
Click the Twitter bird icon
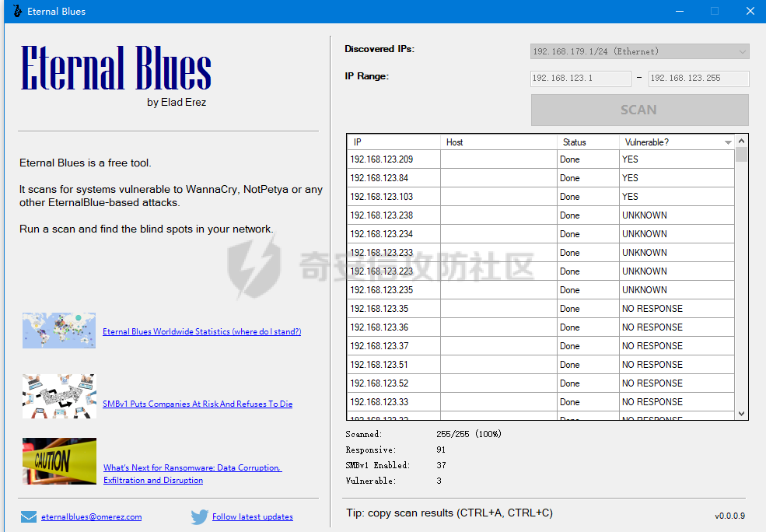pos(199,517)
